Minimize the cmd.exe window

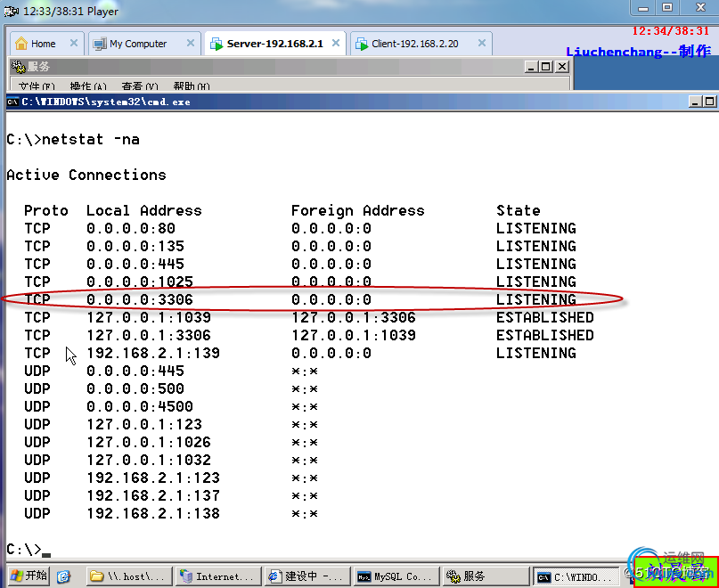[695, 102]
